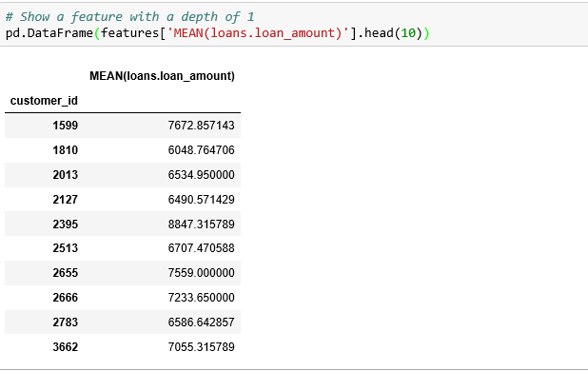Click value 6707.470588
This screenshot has width=588, height=371.
pyautogui.click(x=201, y=248)
